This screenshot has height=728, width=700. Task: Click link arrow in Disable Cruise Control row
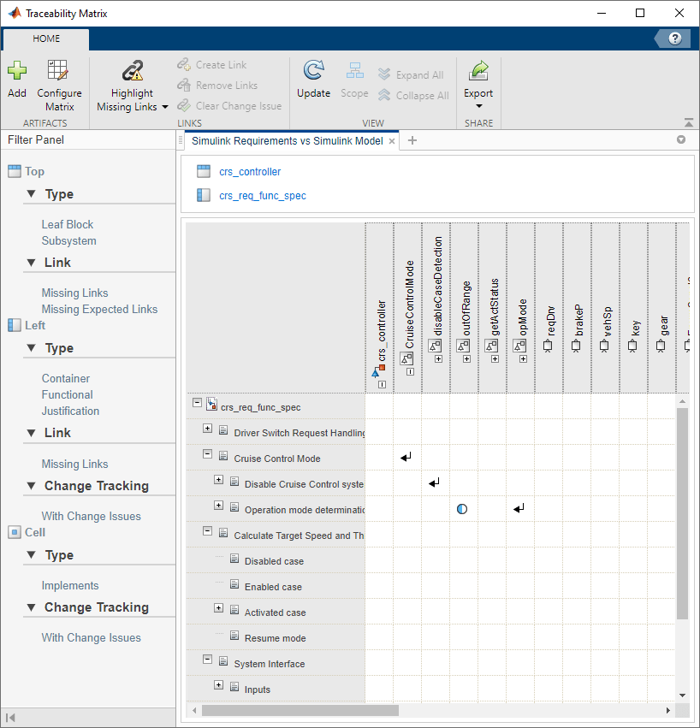(x=435, y=483)
